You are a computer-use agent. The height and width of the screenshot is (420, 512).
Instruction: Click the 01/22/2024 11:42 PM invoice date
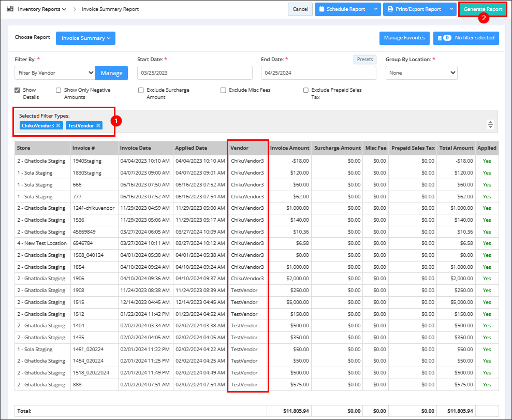click(145, 314)
